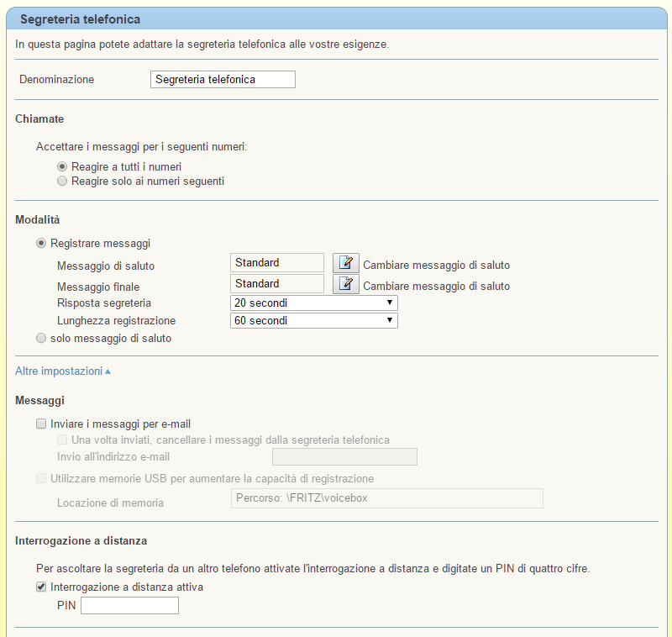Toggle Una volta inviati cancellare checkbox
The height and width of the screenshot is (637, 672).
pyautogui.click(x=62, y=440)
